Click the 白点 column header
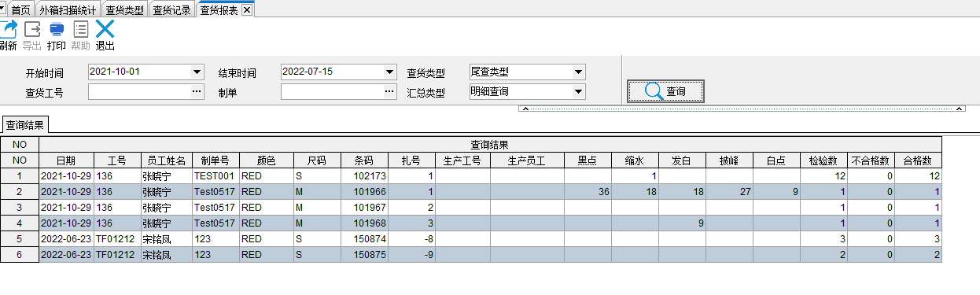 click(776, 160)
